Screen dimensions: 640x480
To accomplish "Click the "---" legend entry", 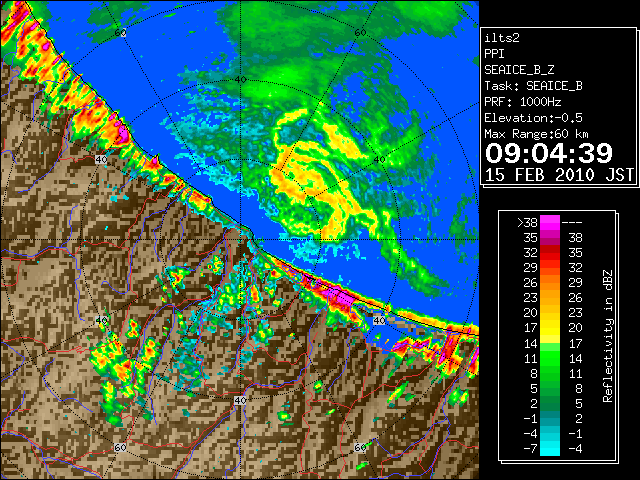I will 572,222.
